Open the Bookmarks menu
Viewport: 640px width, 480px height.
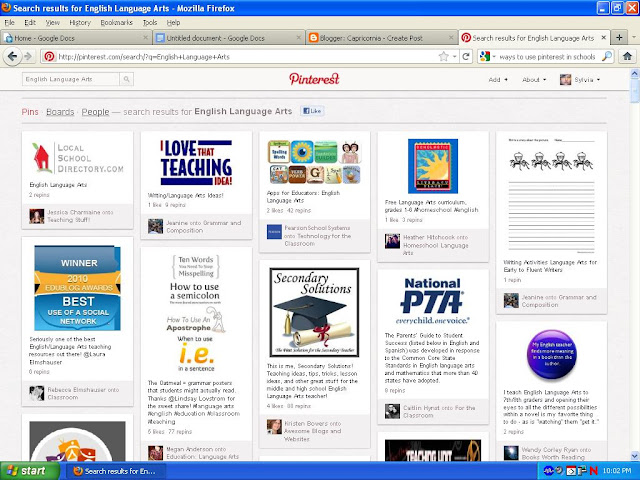click(x=117, y=22)
